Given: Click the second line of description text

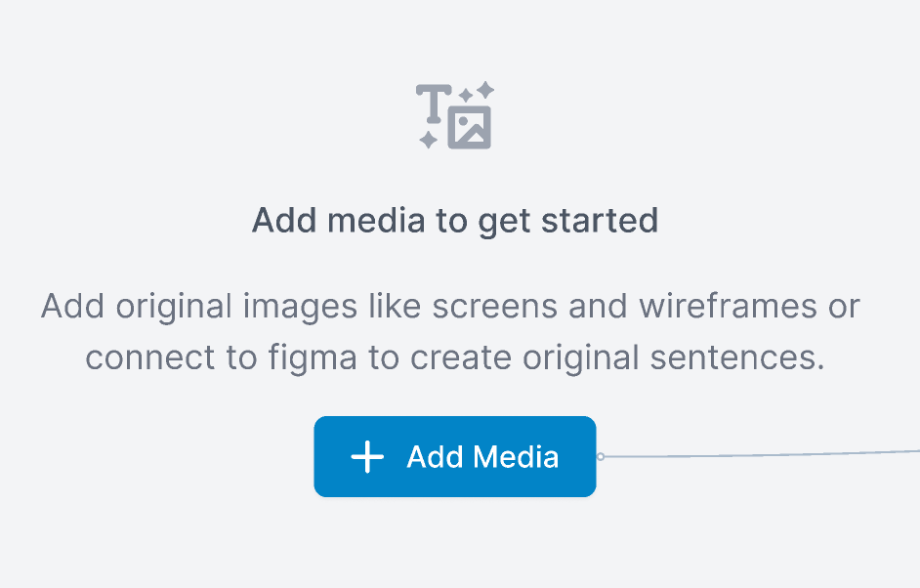Looking at the screenshot, I should [455, 357].
